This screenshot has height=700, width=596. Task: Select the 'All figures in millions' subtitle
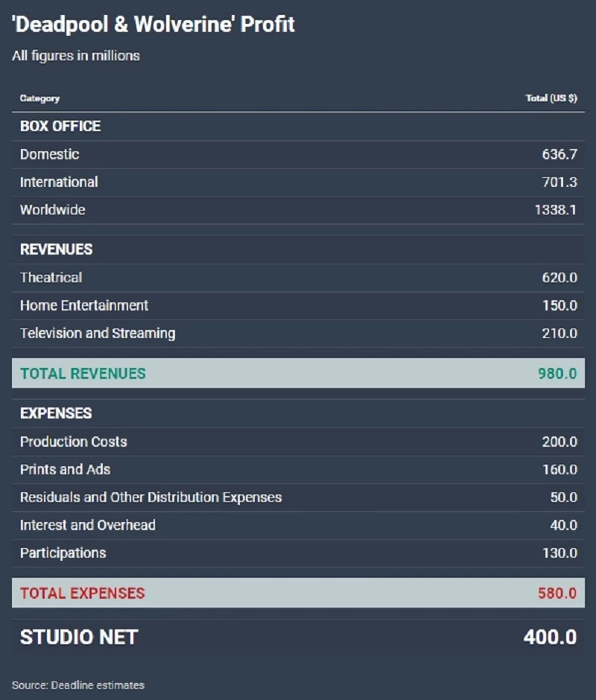coord(76,56)
